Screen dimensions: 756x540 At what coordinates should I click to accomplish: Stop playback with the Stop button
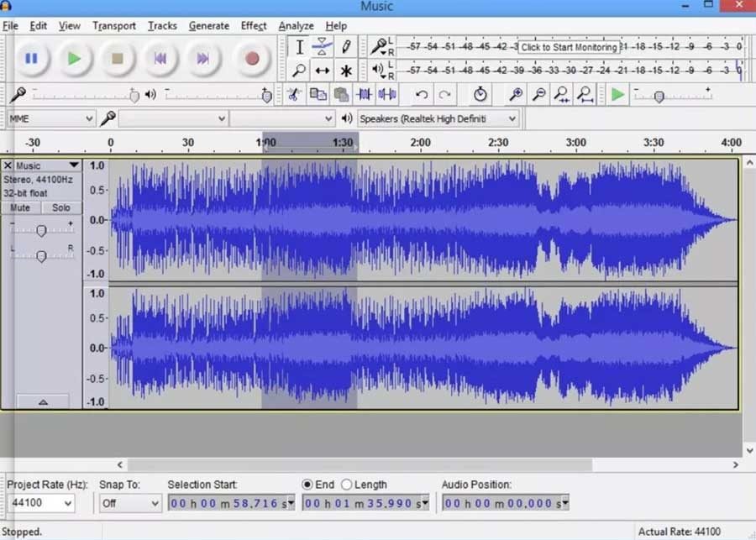coord(117,58)
